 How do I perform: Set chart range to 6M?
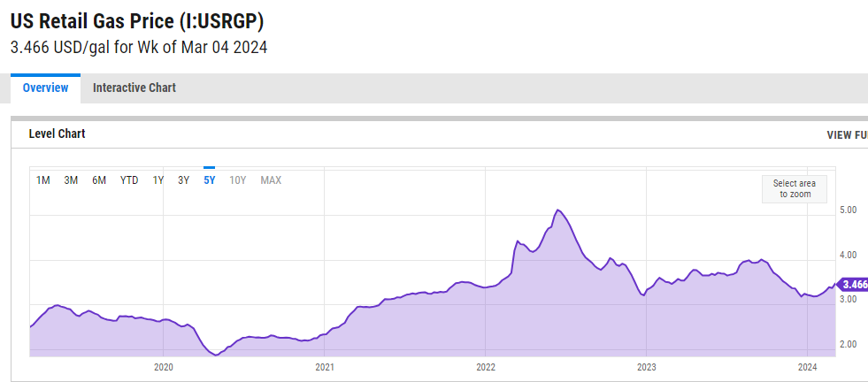[x=99, y=180]
